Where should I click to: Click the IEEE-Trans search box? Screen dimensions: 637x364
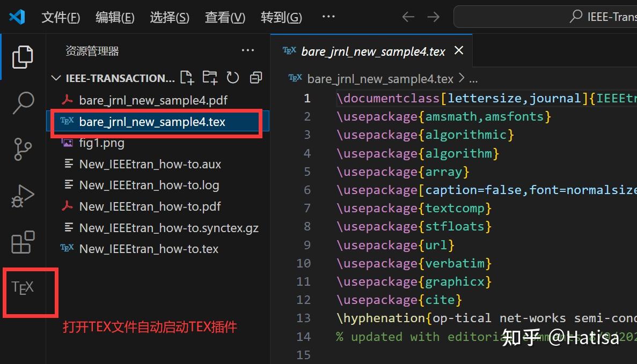point(563,17)
